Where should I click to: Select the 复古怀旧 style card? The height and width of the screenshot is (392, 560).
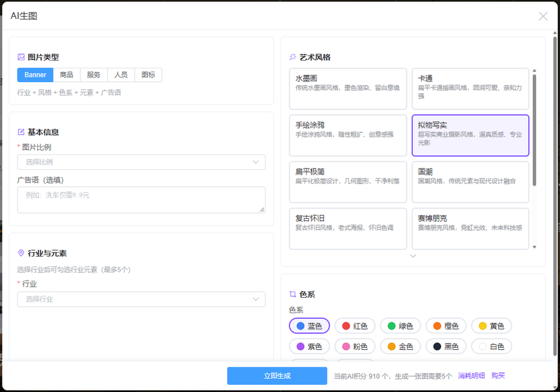348,229
